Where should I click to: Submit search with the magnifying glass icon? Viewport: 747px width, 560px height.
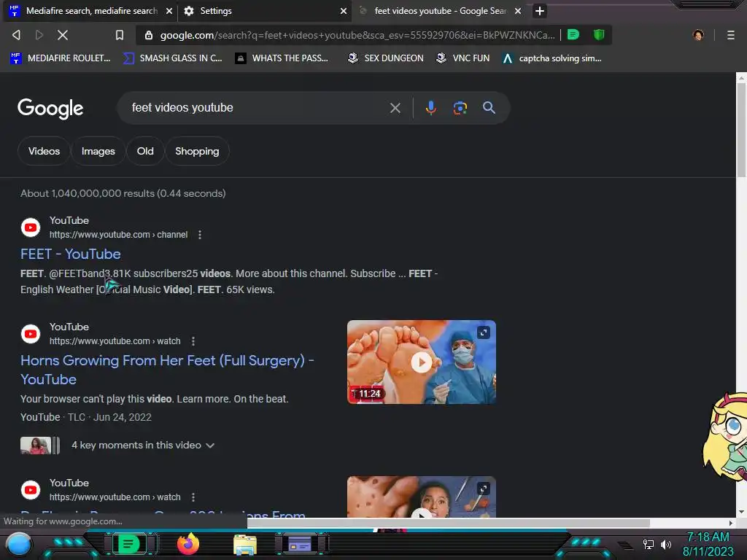coord(489,108)
